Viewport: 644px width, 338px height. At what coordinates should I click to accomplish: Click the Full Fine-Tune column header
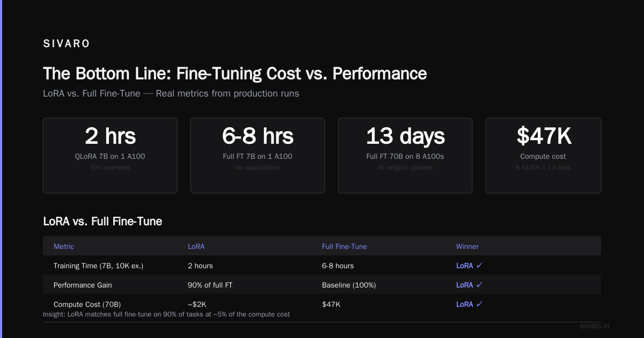click(345, 246)
